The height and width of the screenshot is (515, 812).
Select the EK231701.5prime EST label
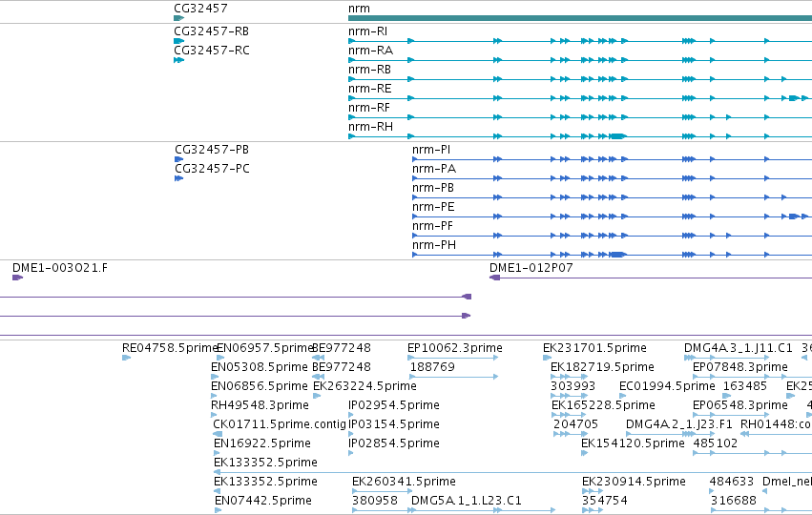[594, 348]
